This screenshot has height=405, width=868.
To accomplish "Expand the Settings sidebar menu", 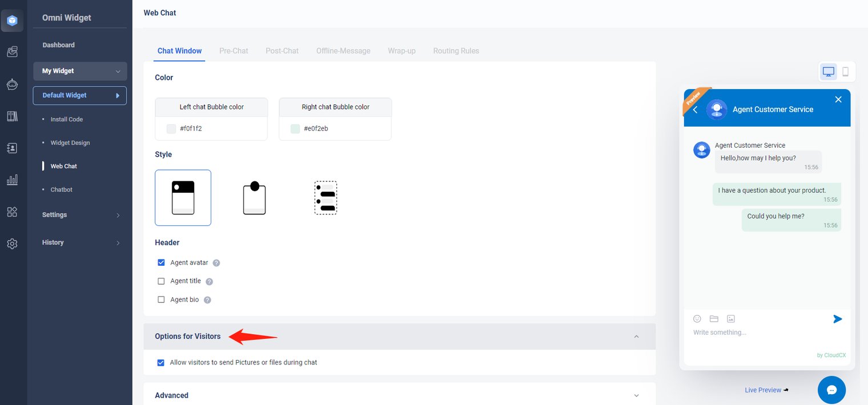I will (80, 215).
